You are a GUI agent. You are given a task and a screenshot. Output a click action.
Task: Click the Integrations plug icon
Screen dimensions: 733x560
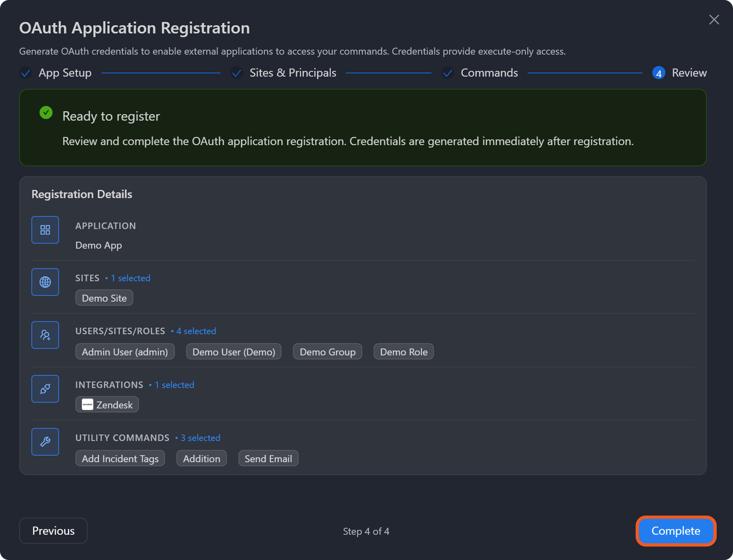[45, 389]
